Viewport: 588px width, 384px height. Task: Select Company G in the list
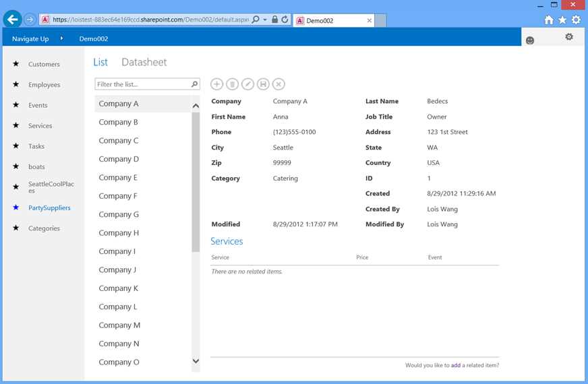point(143,214)
